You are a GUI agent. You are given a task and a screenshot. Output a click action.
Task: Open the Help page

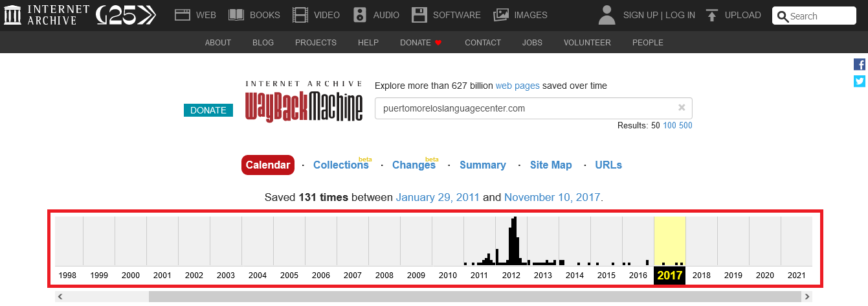pos(368,43)
